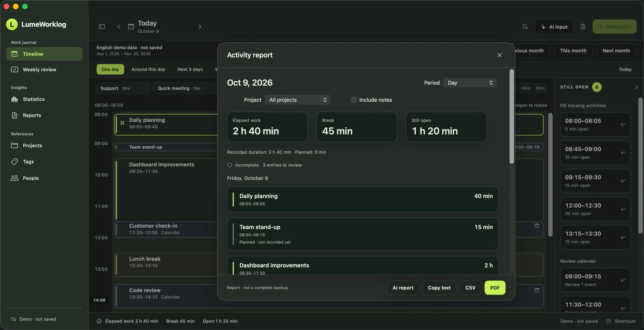Export the report as PDF
This screenshot has height=330, width=644.
tap(495, 288)
